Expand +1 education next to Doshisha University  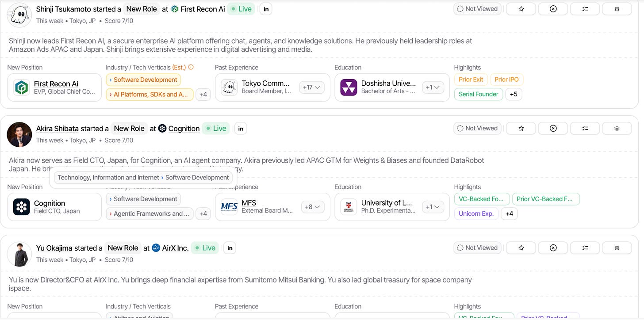pyautogui.click(x=433, y=88)
